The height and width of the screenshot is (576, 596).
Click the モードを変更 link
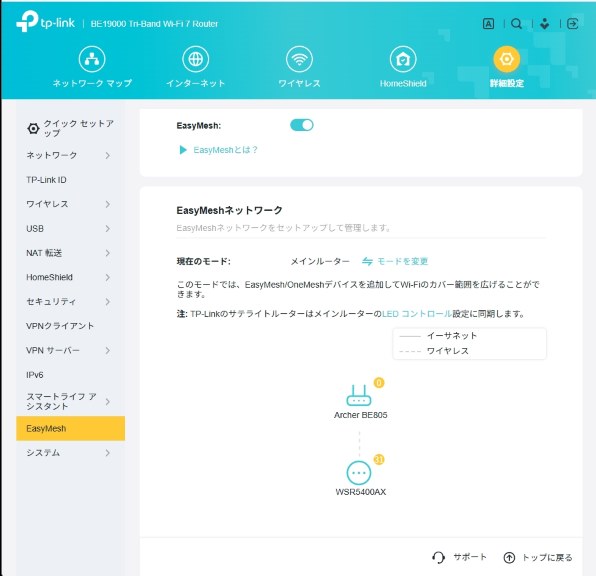pyautogui.click(x=403, y=261)
